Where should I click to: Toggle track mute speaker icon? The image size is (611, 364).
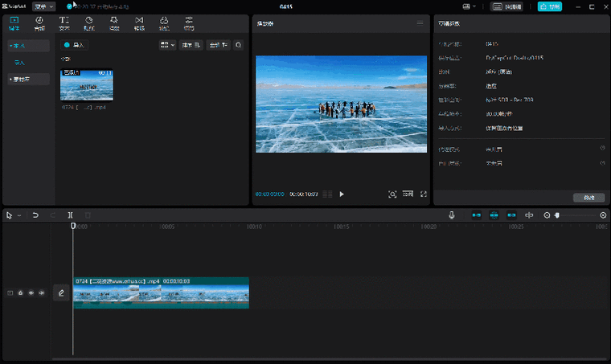click(41, 293)
